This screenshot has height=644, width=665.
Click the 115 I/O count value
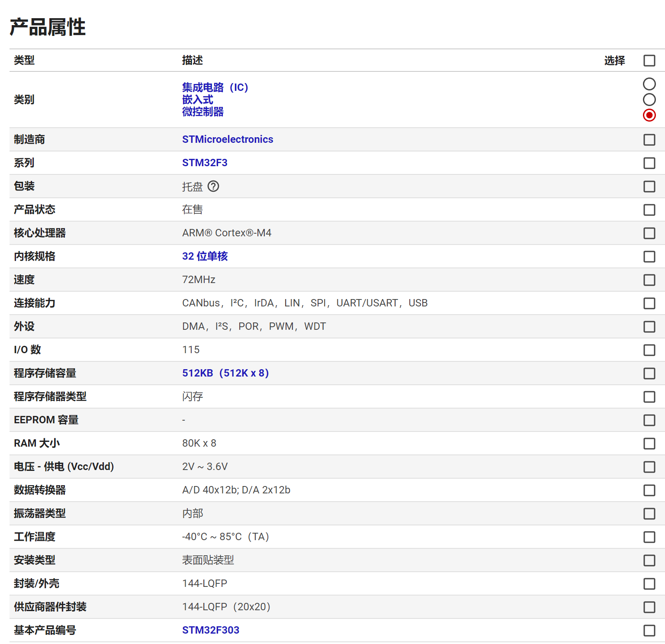[x=191, y=350]
